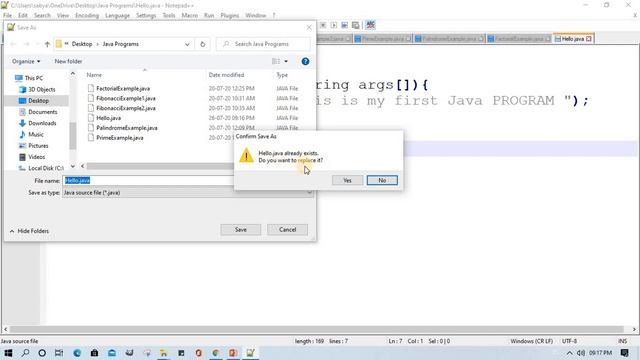640x360 pixels.
Task: Open the Windows Start menu
Action: 8,353
